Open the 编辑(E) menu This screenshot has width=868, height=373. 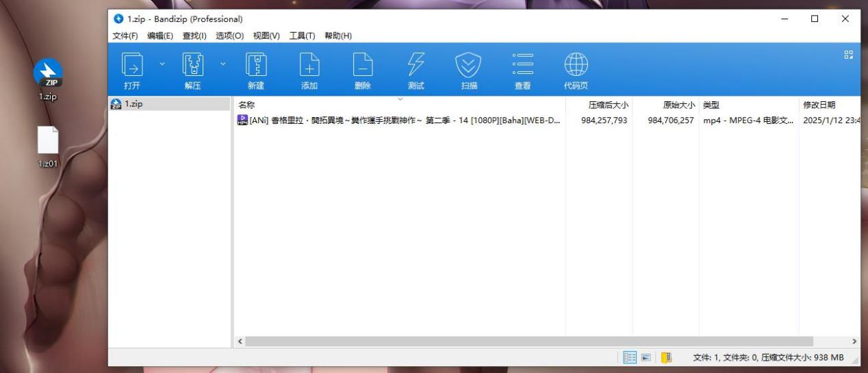coord(160,36)
